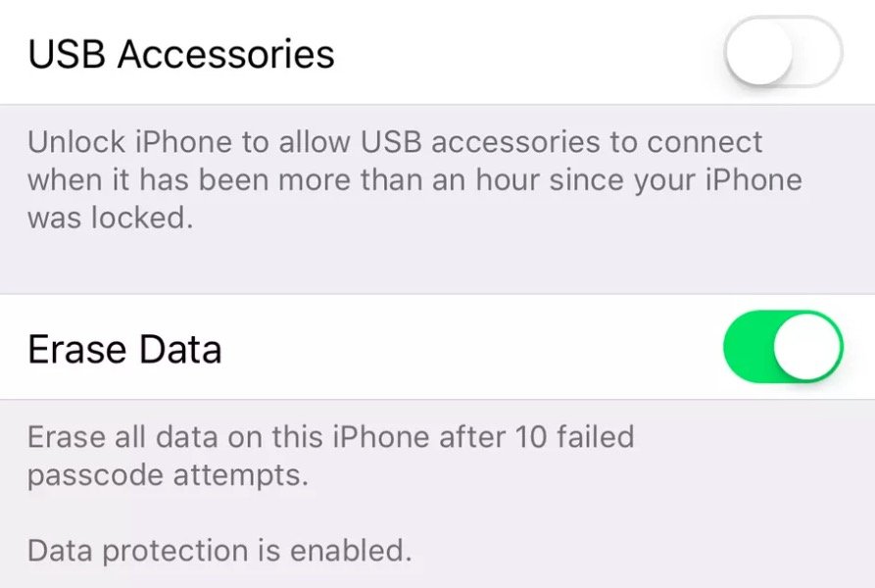Image resolution: width=875 pixels, height=588 pixels.
Task: Tap 'when it has been more than an hour' line
Action: pyautogui.click(x=414, y=179)
